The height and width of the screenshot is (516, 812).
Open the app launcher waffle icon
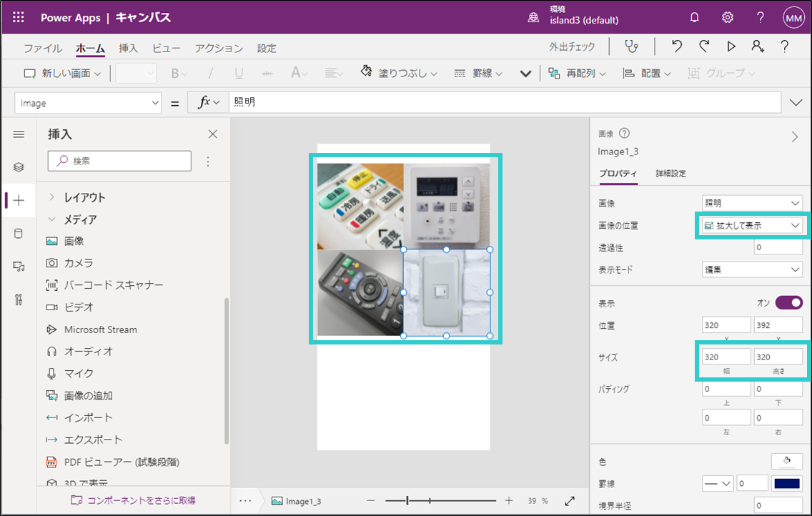pyautogui.click(x=18, y=17)
